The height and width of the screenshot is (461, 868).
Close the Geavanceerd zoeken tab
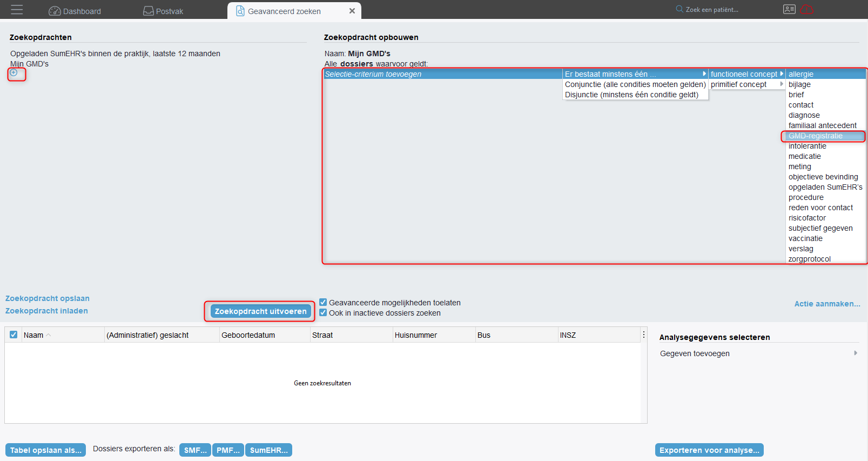tap(352, 11)
